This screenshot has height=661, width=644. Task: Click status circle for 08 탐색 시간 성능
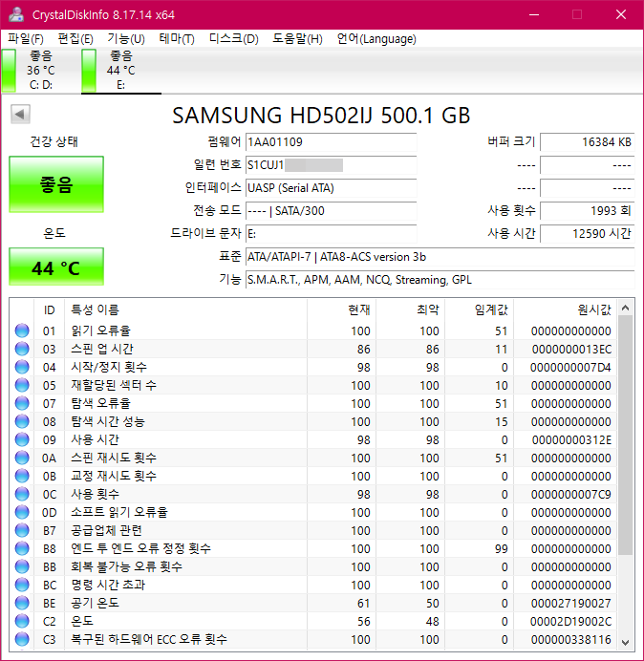coord(22,421)
